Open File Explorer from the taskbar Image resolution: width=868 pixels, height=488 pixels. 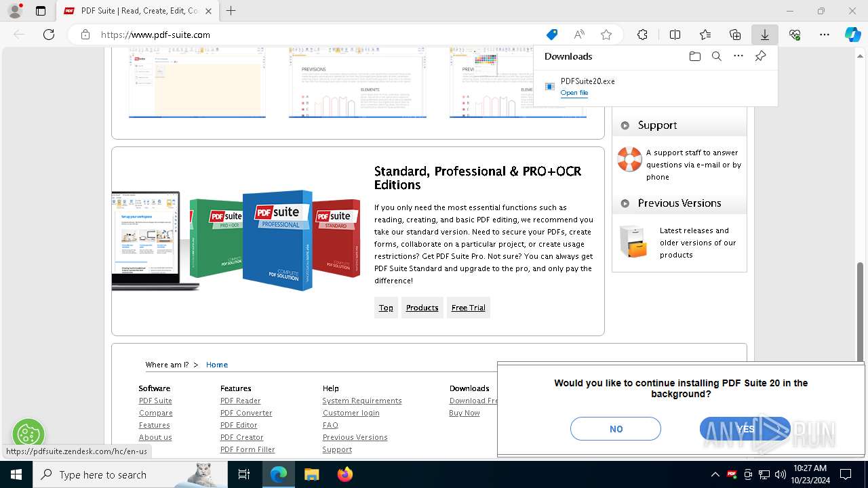pos(311,474)
